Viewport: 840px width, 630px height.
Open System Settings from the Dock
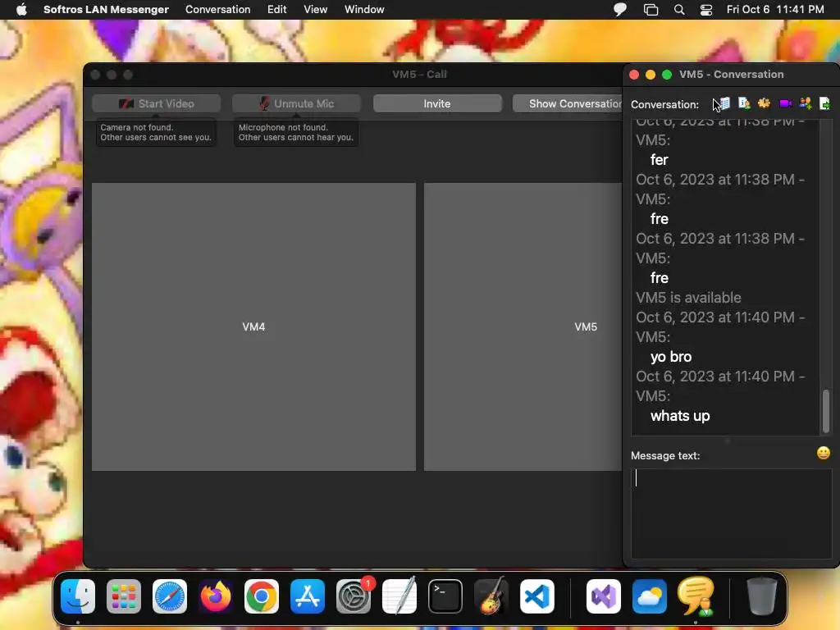[x=354, y=596]
